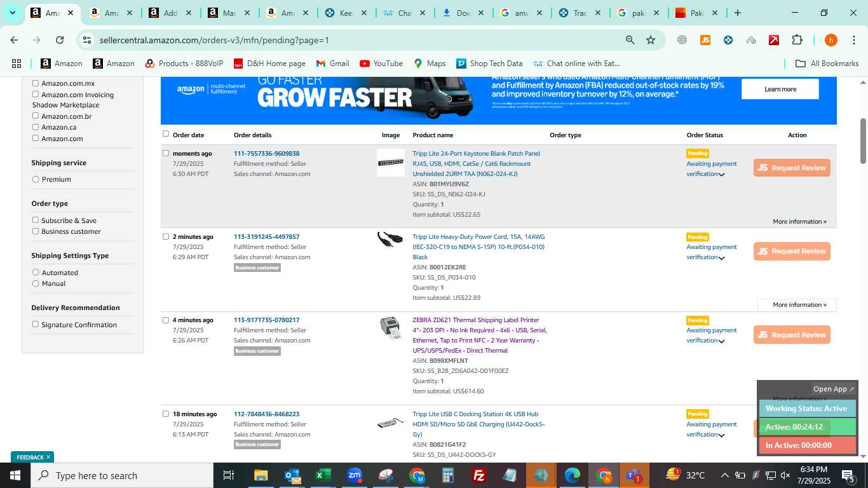
Task: Check the Signature Confirmation filter
Action: [x=36, y=325]
